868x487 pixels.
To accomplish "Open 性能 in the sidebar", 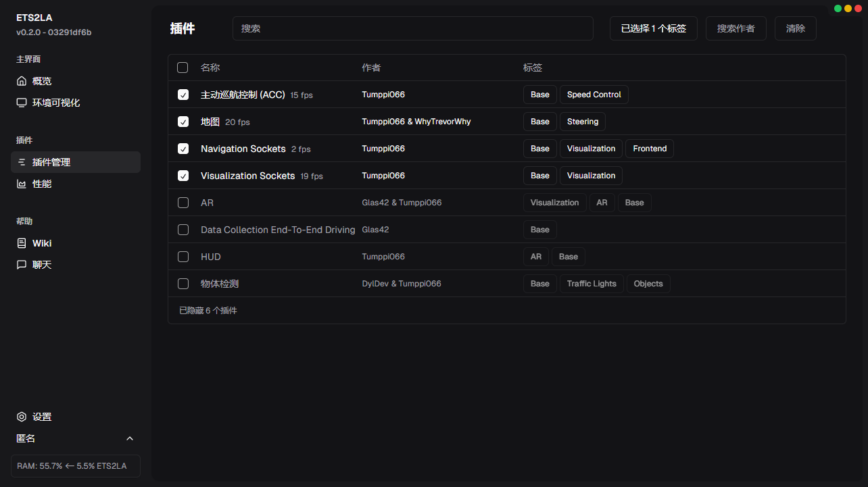I will [x=76, y=184].
